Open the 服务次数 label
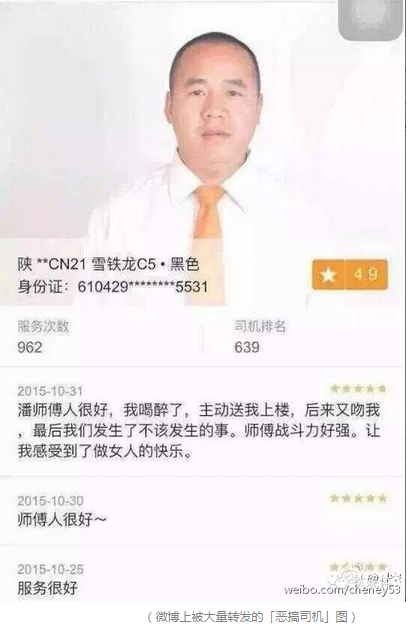The height and width of the screenshot is (628, 410). pos(43,327)
